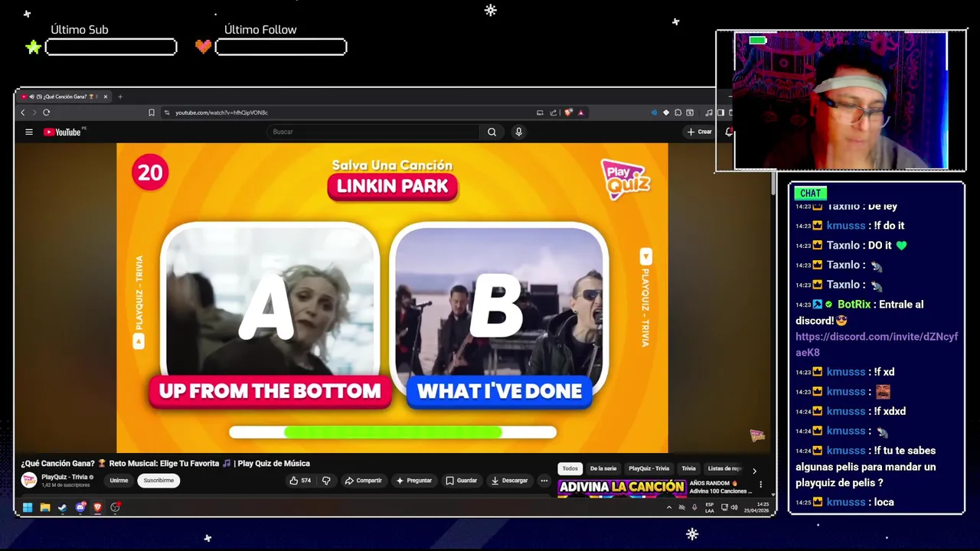Image resolution: width=980 pixels, height=551 pixels.
Task: Click the Compartir share button
Action: coord(363,481)
